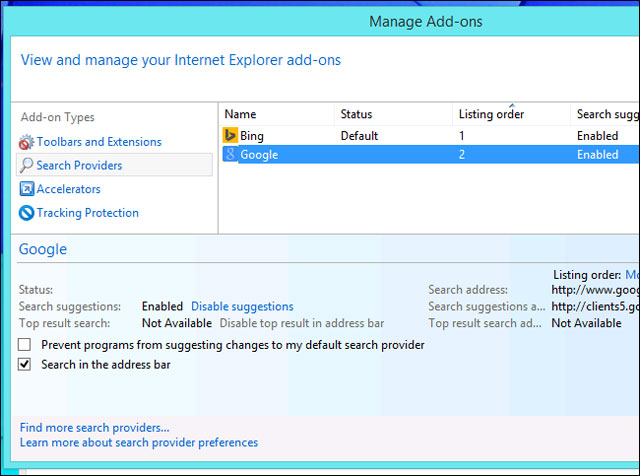Select the Bing row in provider list
Image resolution: width=640 pixels, height=476 pixels.
click(400, 135)
